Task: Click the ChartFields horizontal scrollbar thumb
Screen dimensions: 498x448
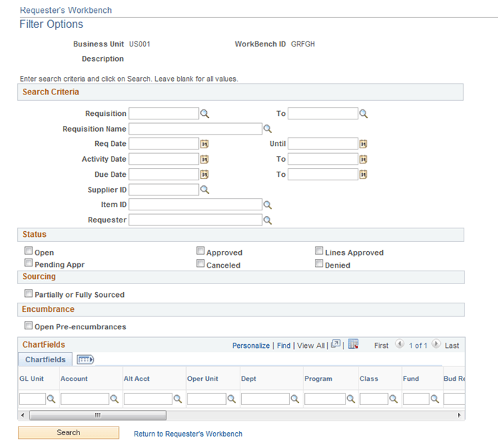Action: pos(98,415)
